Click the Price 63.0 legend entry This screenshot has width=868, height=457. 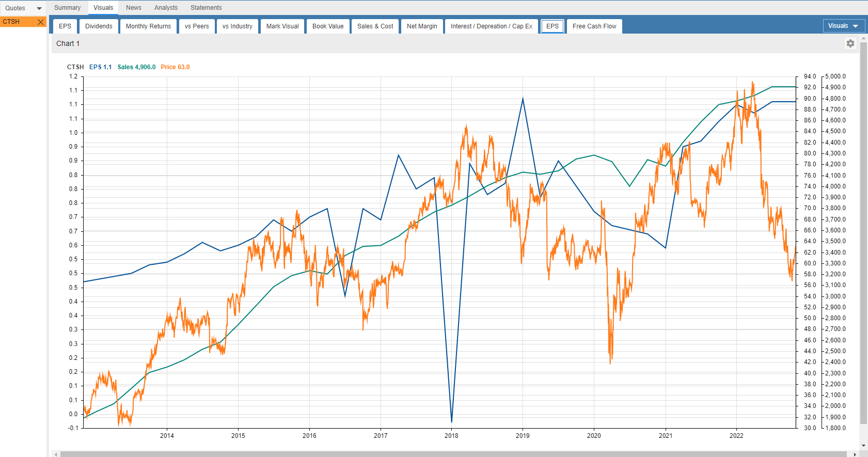[x=175, y=67]
